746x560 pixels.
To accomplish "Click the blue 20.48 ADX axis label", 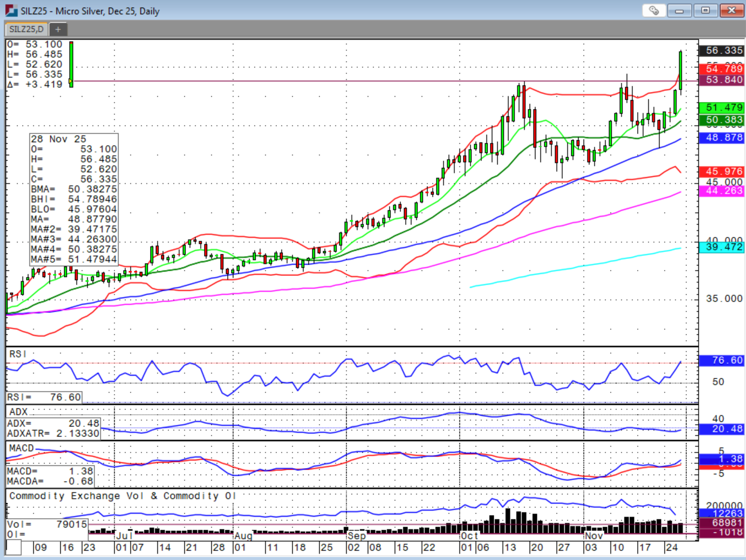I will [x=722, y=429].
